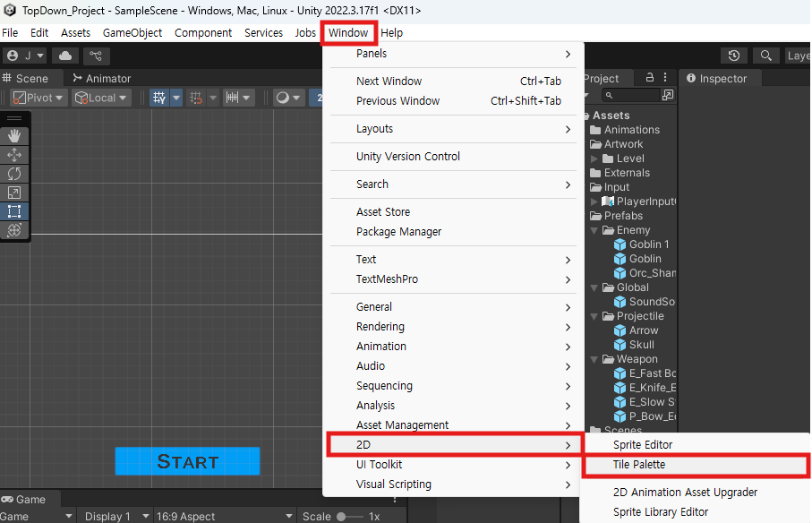Open the File menu
The height and width of the screenshot is (523, 812).
tap(10, 32)
